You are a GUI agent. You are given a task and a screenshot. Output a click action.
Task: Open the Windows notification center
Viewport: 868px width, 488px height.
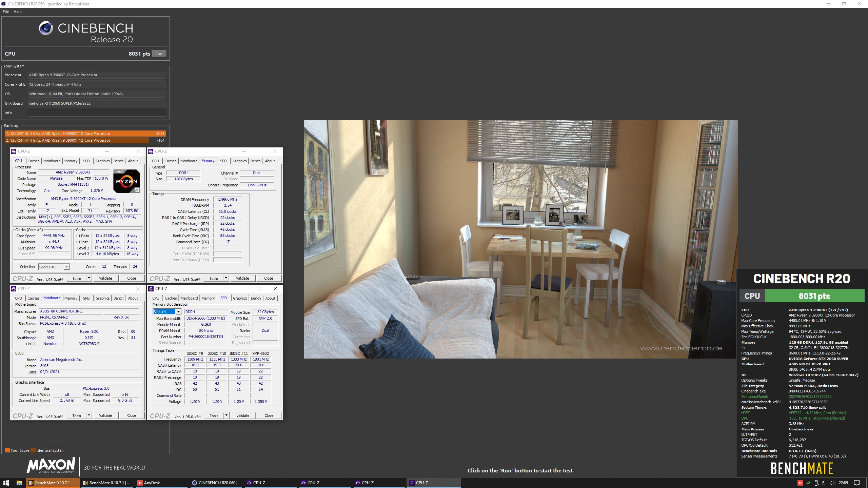(x=856, y=483)
